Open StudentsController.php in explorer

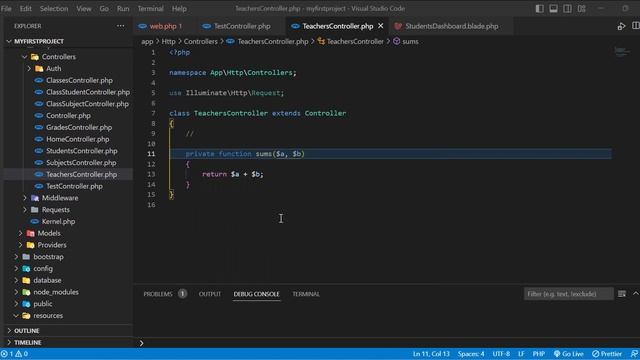click(x=82, y=151)
